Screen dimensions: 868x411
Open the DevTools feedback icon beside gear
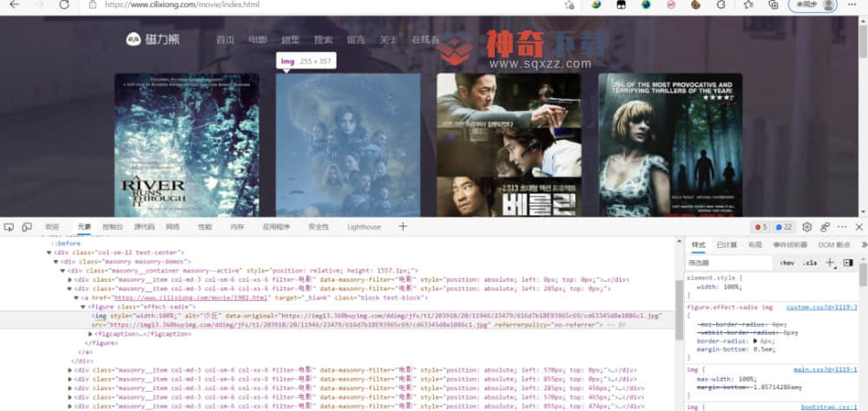[x=825, y=227]
